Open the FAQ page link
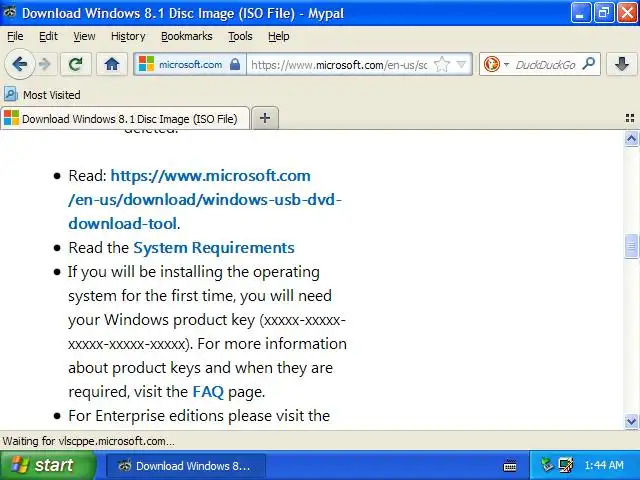The height and width of the screenshot is (480, 640). tap(208, 392)
